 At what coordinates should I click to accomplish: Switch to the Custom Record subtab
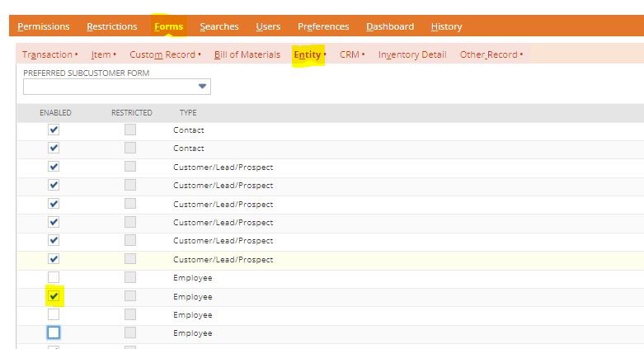(x=162, y=54)
